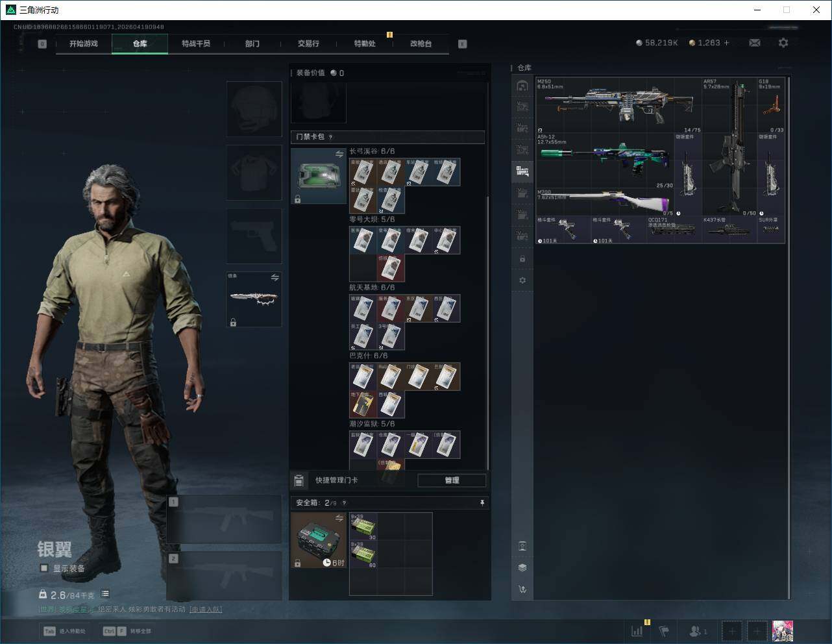Open the 开始游戏 tab
832x644 pixels.
(84, 43)
